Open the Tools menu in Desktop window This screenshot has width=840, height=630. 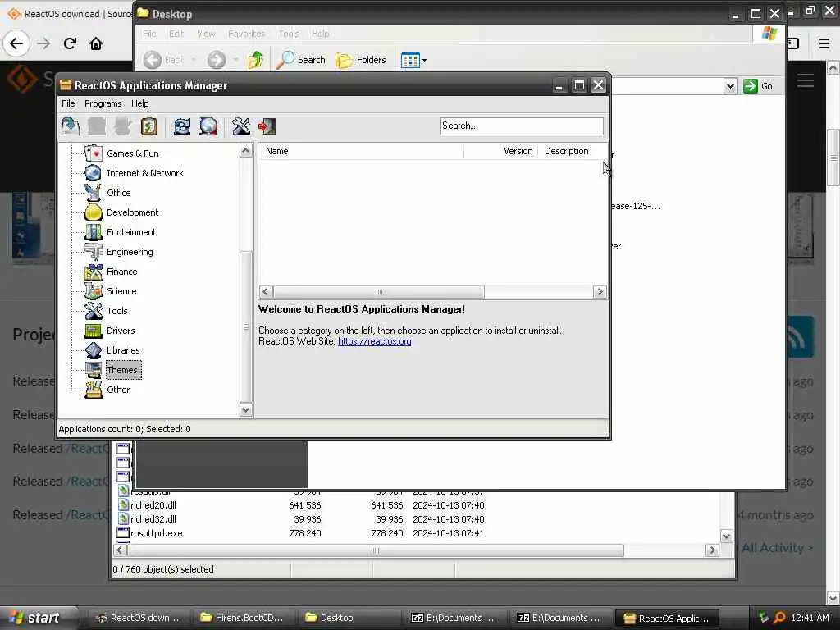(288, 34)
